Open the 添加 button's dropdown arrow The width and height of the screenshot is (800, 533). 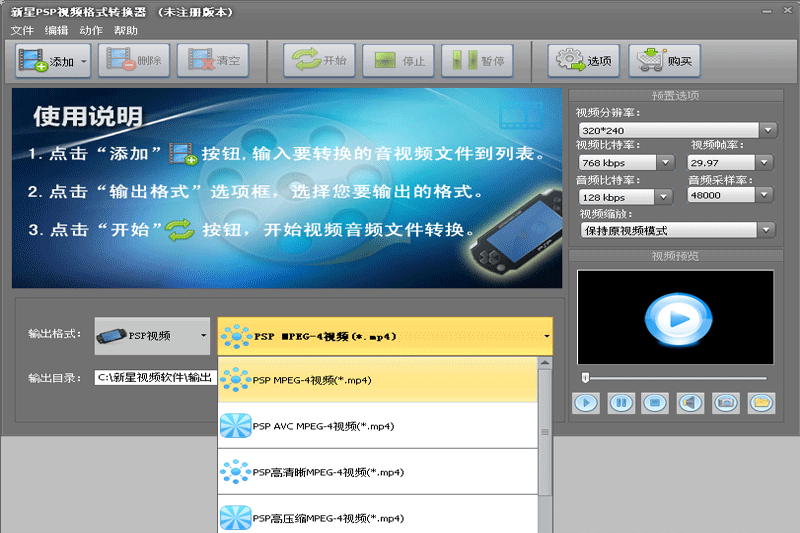pos(84,61)
